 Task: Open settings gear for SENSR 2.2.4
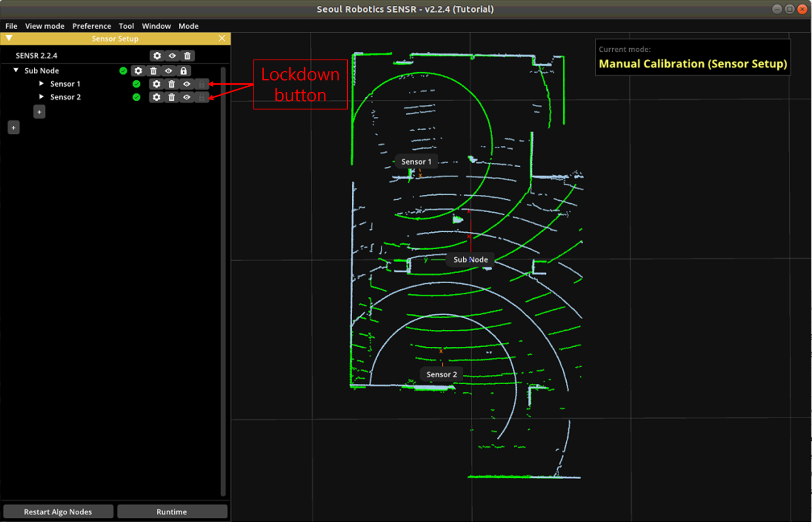pos(157,56)
